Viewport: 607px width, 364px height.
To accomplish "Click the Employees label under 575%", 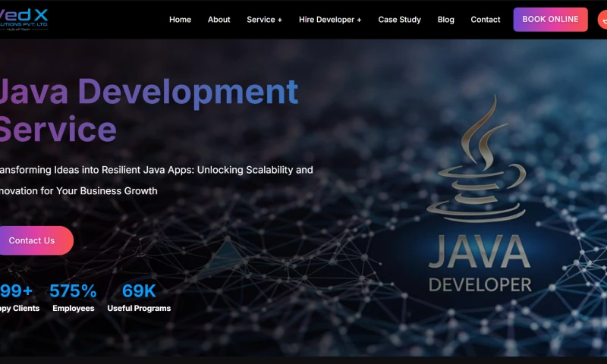I will coord(74,309).
